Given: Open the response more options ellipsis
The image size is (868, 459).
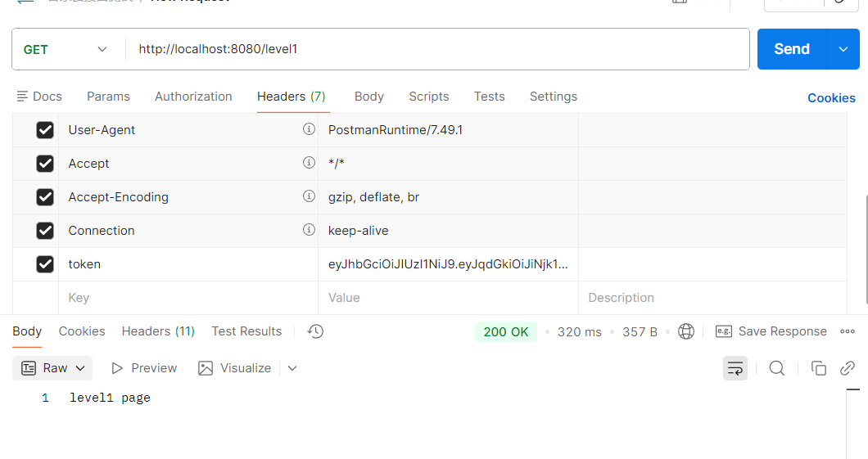Looking at the screenshot, I should click(x=848, y=331).
